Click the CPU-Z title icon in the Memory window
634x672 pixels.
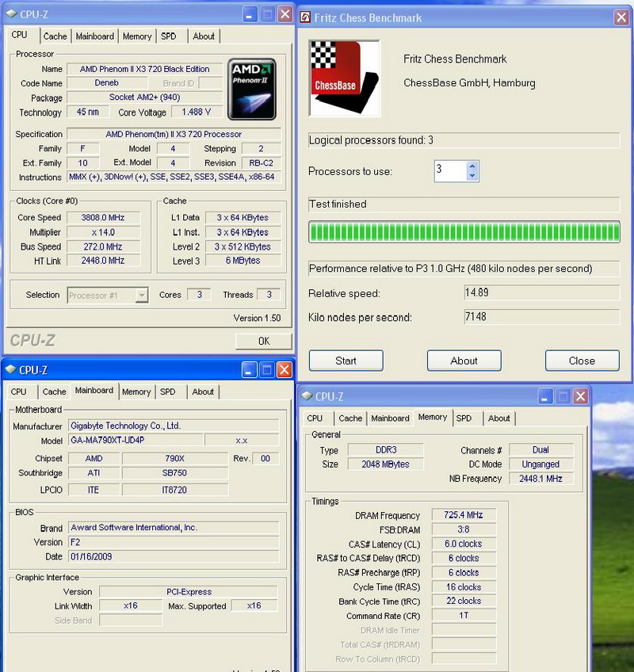tap(307, 396)
